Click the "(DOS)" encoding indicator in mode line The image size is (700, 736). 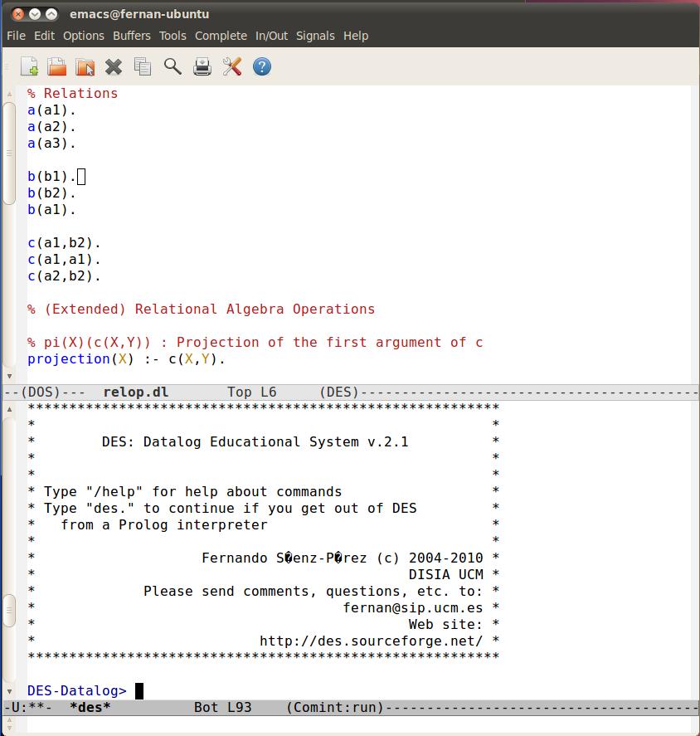(x=41, y=392)
